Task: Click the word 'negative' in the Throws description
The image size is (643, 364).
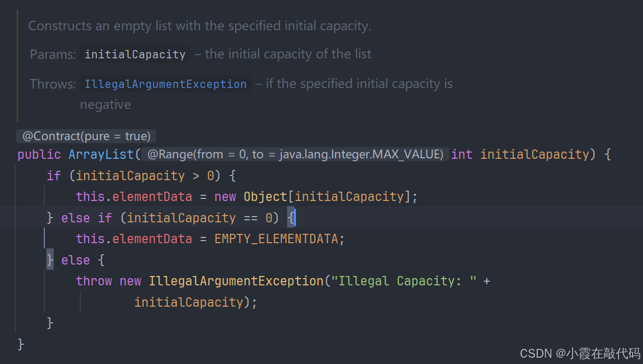Action: 105,105
